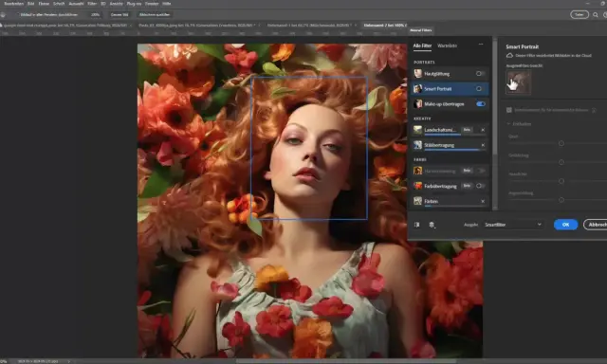The image size is (607, 364).
Task: Click the cloud icon under Smart Portrait heading
Action: (510, 56)
